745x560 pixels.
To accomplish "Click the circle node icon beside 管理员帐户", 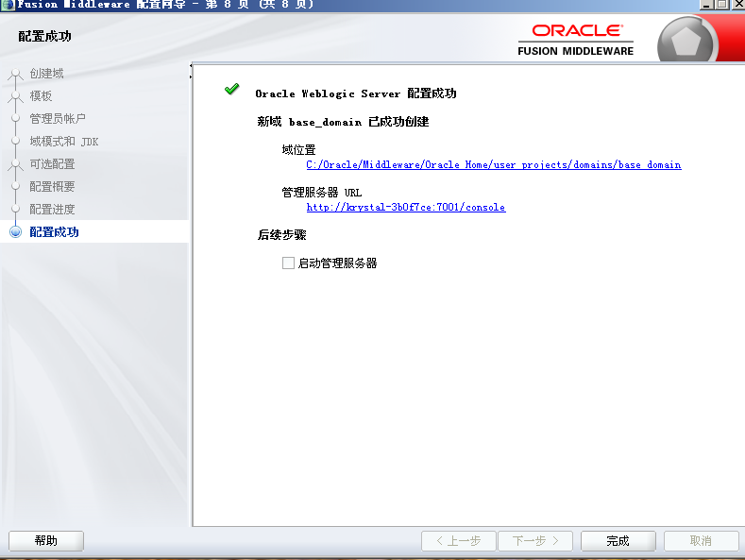I will (x=16, y=118).
